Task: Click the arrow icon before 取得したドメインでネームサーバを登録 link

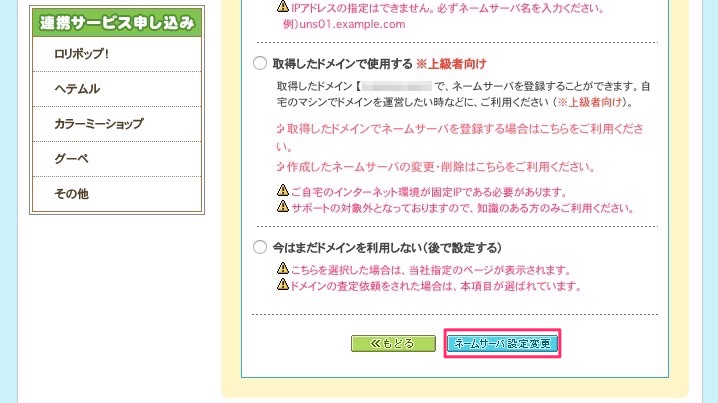Action: [280, 129]
